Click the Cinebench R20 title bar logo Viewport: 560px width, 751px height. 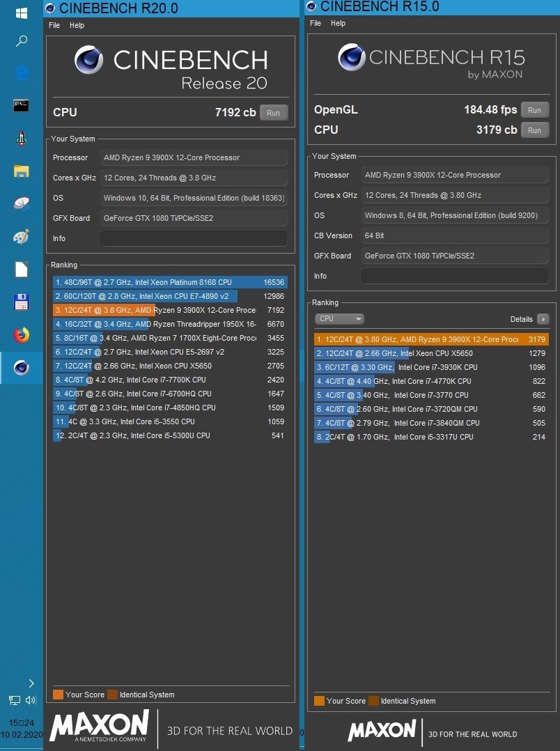click(50, 8)
